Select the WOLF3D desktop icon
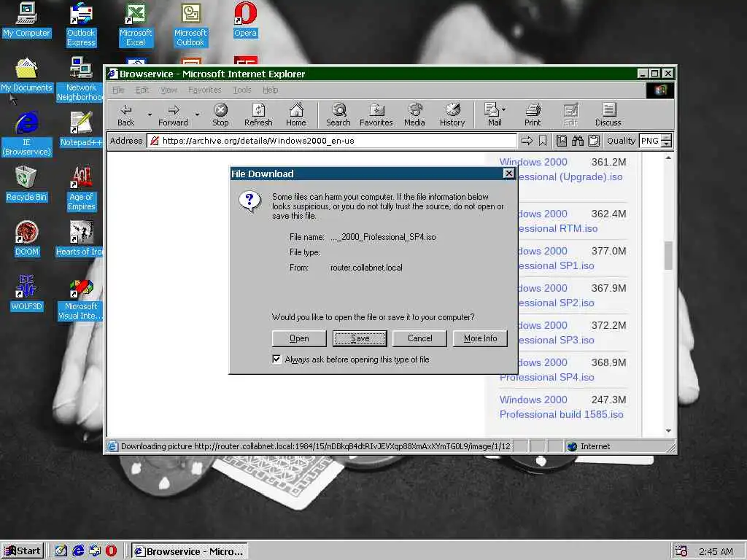 26,293
